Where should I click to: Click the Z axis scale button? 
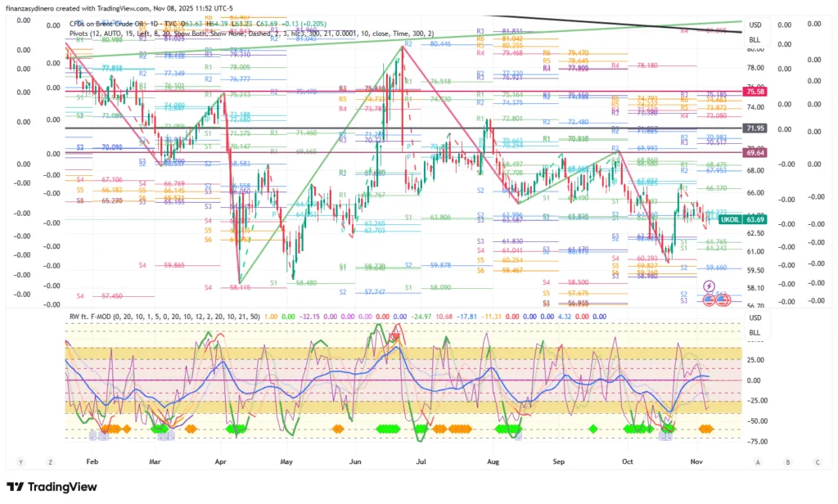click(51, 462)
